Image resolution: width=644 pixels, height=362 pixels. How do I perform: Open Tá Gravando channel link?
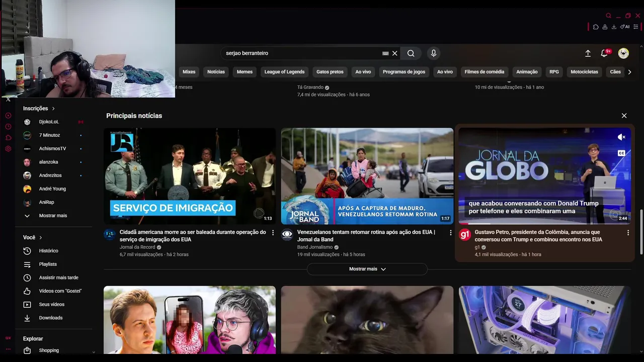click(x=310, y=87)
